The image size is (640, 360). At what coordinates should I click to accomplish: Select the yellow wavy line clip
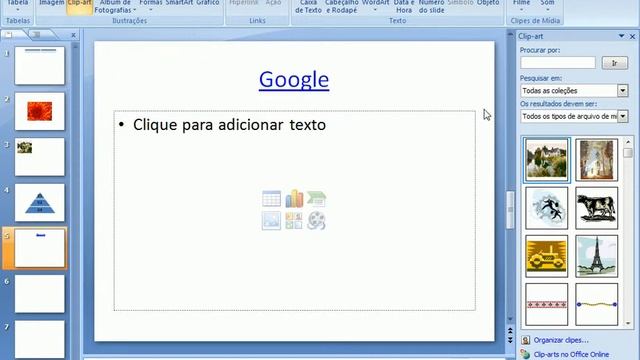coord(596,304)
